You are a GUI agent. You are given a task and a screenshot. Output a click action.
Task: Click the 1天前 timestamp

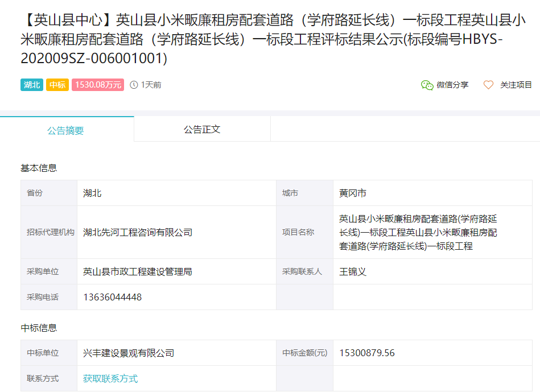point(151,85)
